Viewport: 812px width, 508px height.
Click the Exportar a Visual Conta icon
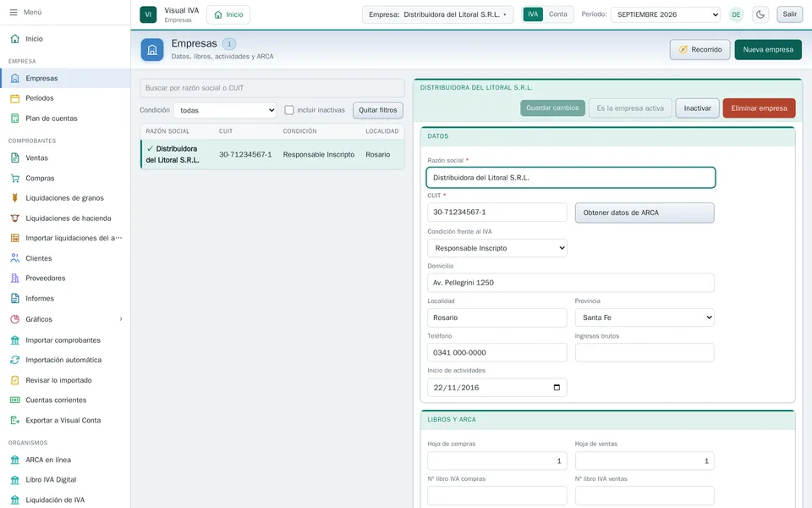point(15,421)
